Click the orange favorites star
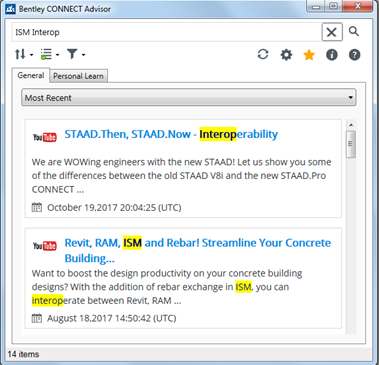The image size is (379, 365). point(309,55)
